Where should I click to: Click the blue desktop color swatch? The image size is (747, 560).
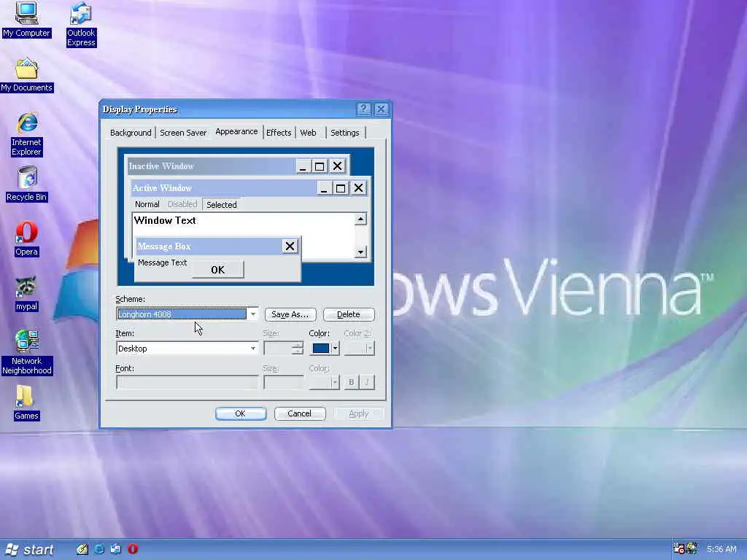(321, 349)
